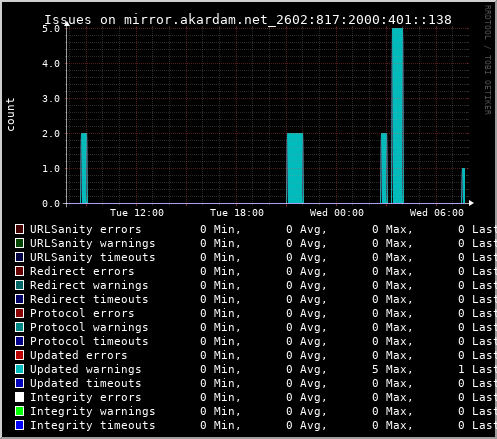
Task: Click the graph title with mirror.akardam.net
Action: (x=248, y=20)
